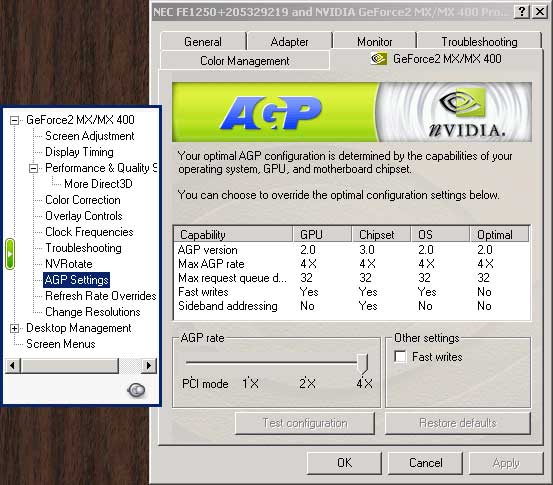This screenshot has height=485, width=553.
Task: Click the OK button
Action: pyautogui.click(x=344, y=462)
